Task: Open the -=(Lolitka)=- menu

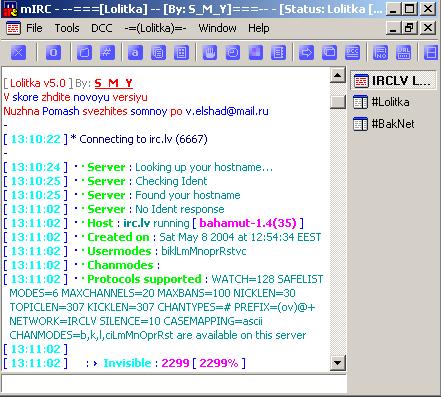Action: pyautogui.click(x=155, y=28)
